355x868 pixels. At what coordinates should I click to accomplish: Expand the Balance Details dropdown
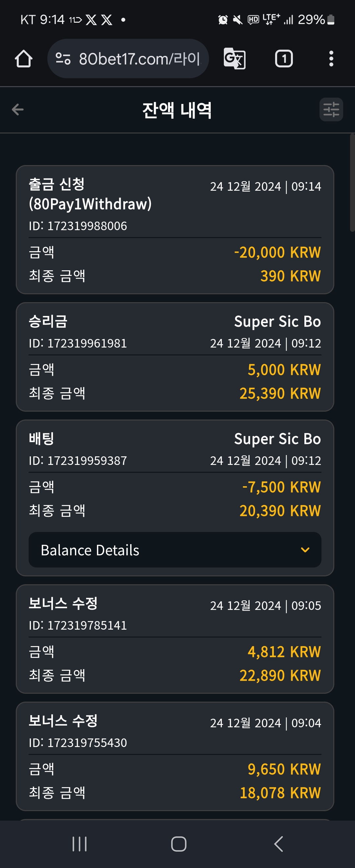175,550
